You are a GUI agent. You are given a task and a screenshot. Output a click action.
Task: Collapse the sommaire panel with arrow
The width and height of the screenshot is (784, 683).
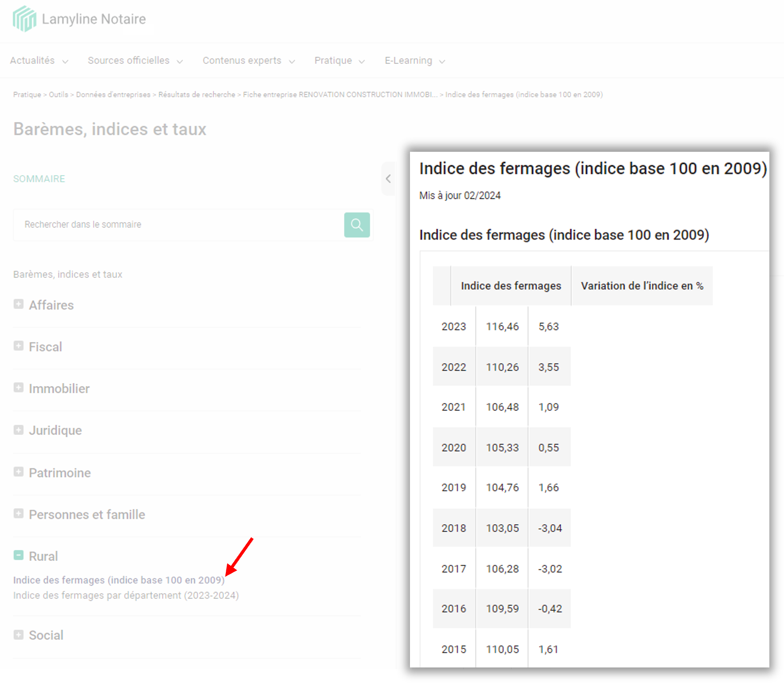tap(388, 179)
